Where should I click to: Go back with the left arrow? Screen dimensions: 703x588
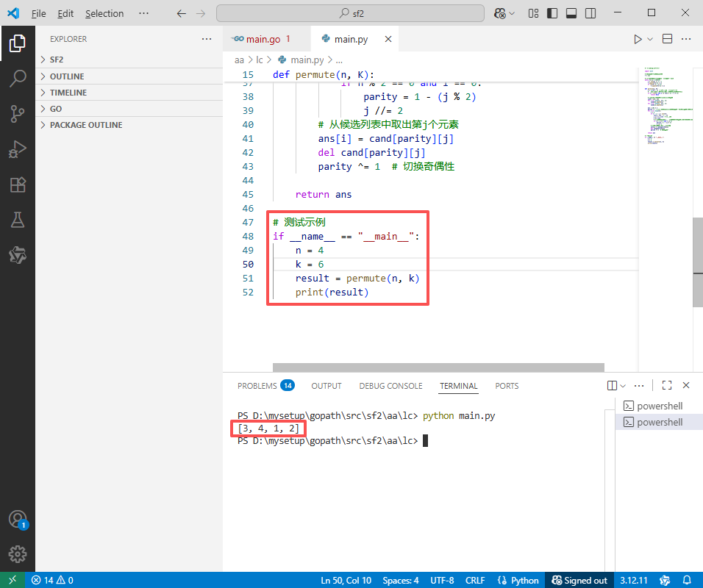pos(181,13)
